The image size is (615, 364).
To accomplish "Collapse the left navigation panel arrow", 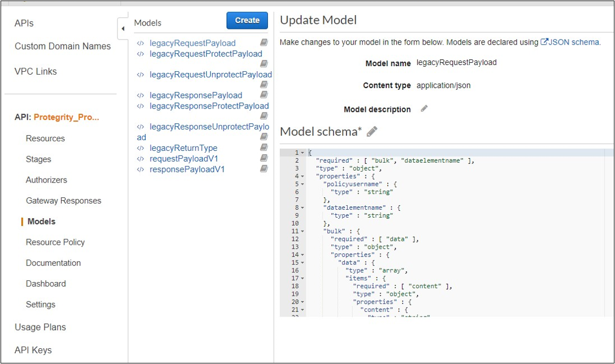I will pos(123,28).
